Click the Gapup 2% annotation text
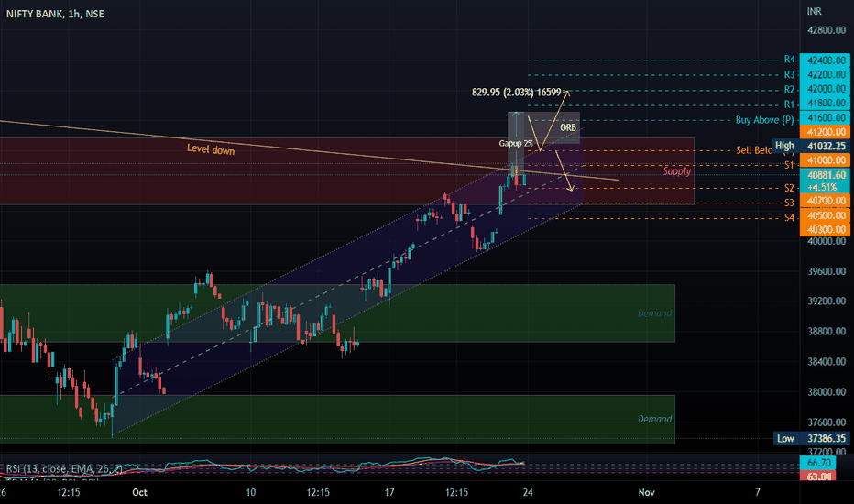This screenshot has height=504, width=854. coord(516,143)
